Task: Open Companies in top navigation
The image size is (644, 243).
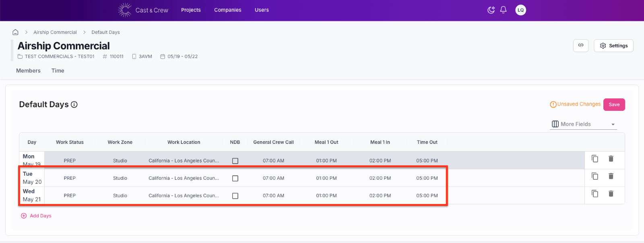Action: (x=228, y=10)
